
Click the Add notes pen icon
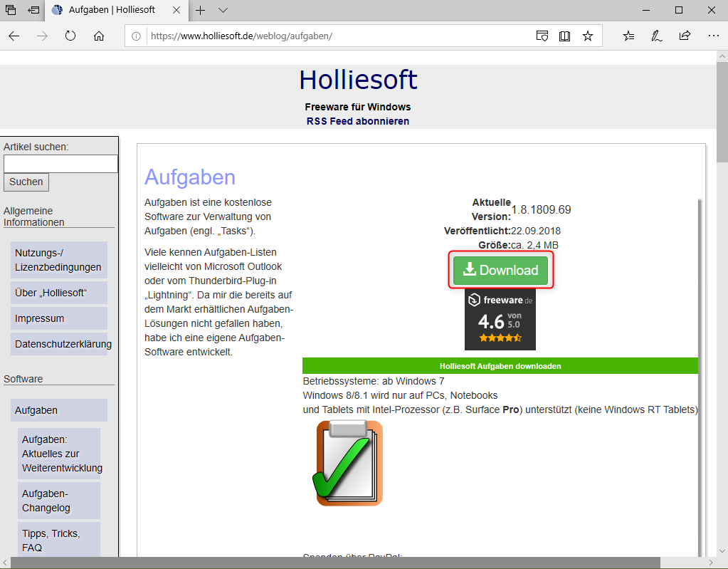pyautogui.click(x=657, y=36)
